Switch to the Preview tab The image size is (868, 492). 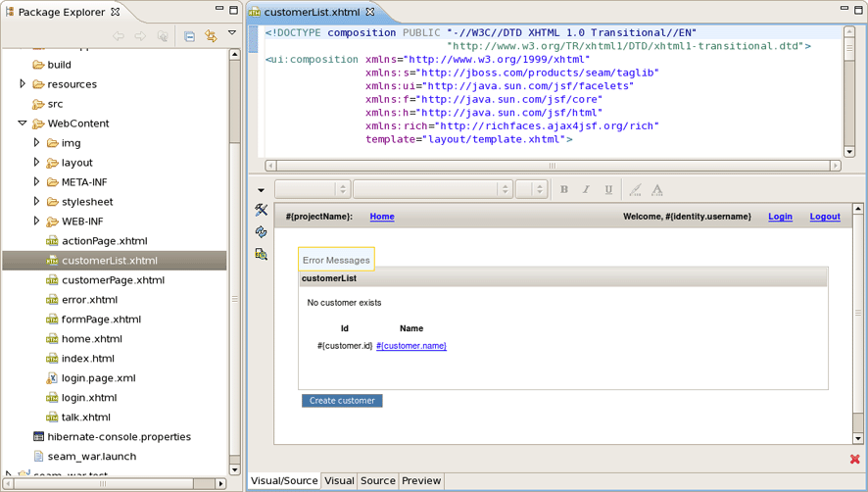tap(421, 481)
